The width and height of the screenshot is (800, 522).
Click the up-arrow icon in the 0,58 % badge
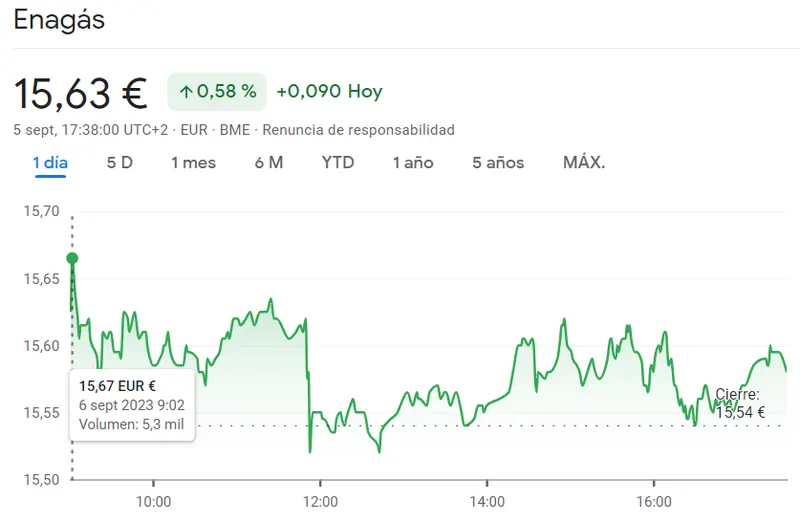tap(186, 92)
